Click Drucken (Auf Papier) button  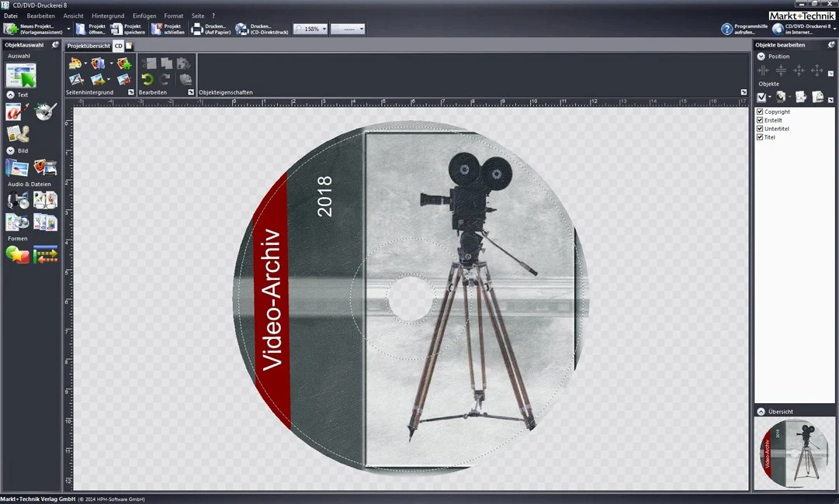[211, 29]
